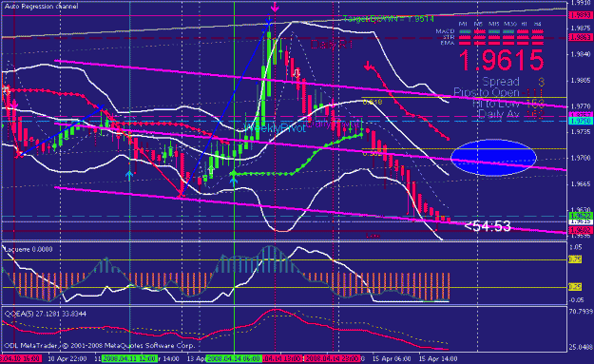
Task: Click the EMA row label in signal panel
Action: [448, 43]
